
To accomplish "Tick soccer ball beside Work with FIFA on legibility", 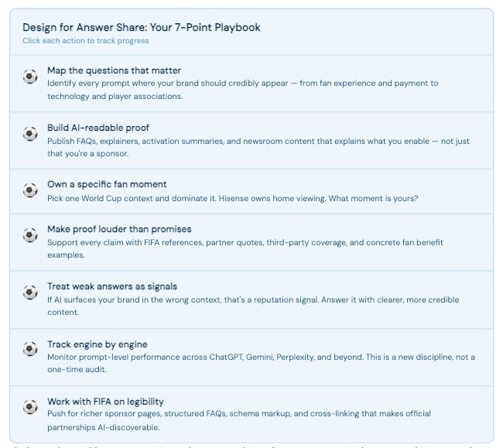I will pyautogui.click(x=30, y=407).
